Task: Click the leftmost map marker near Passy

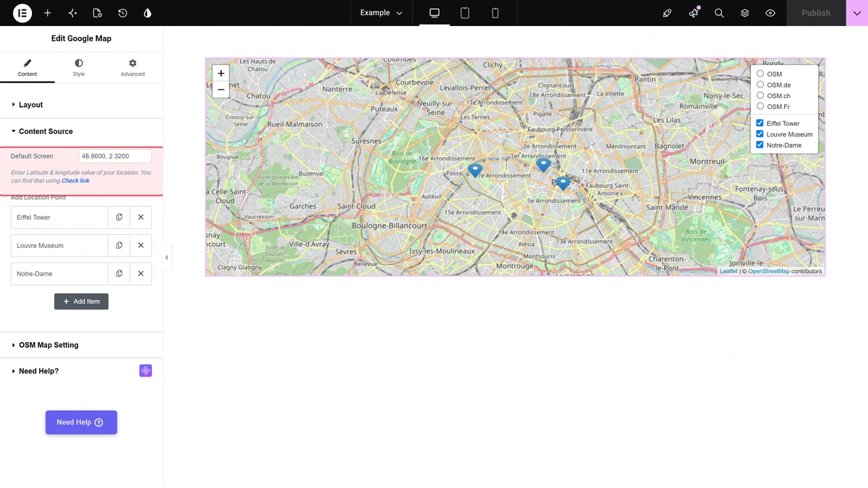Action: point(475,171)
